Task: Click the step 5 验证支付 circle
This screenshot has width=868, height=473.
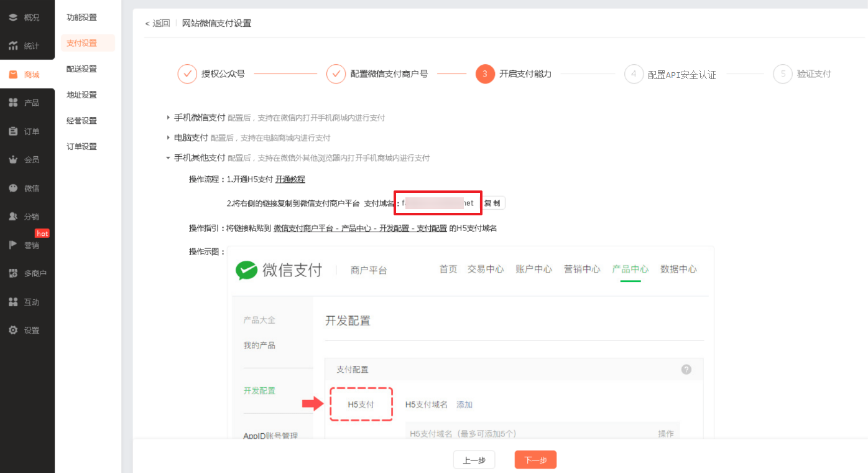Action: tap(783, 73)
